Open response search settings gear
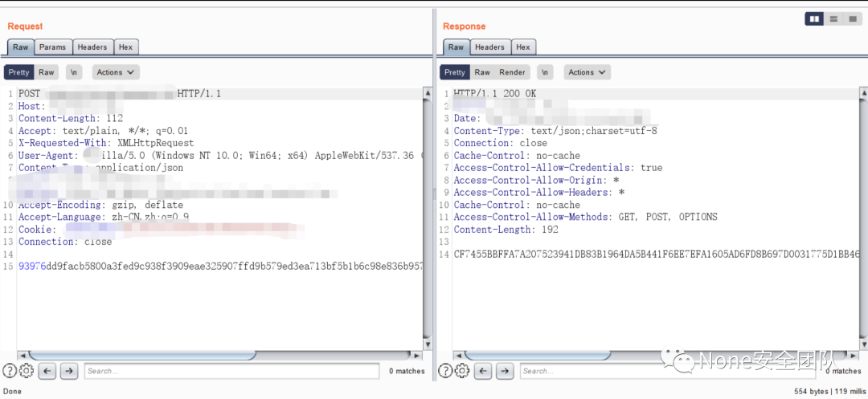The width and height of the screenshot is (868, 399). coord(461,371)
